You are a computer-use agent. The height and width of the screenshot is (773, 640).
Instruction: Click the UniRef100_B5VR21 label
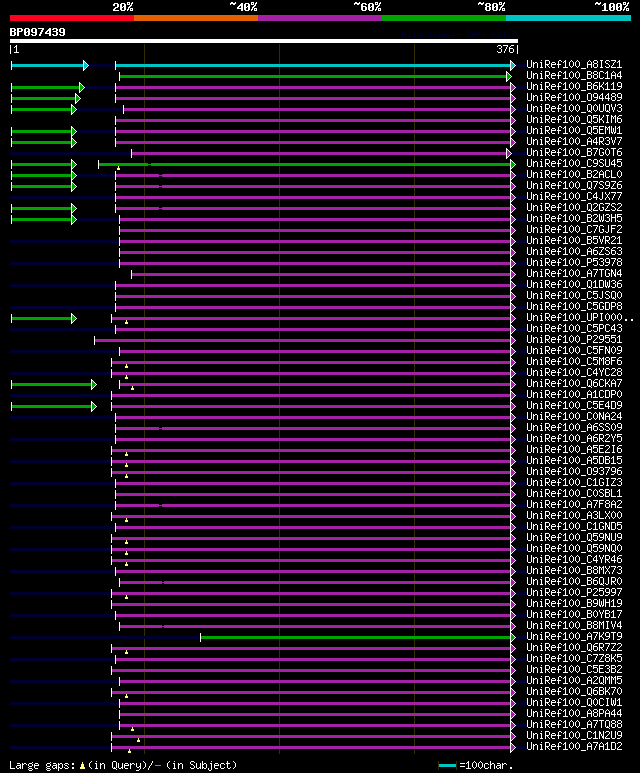coord(574,241)
